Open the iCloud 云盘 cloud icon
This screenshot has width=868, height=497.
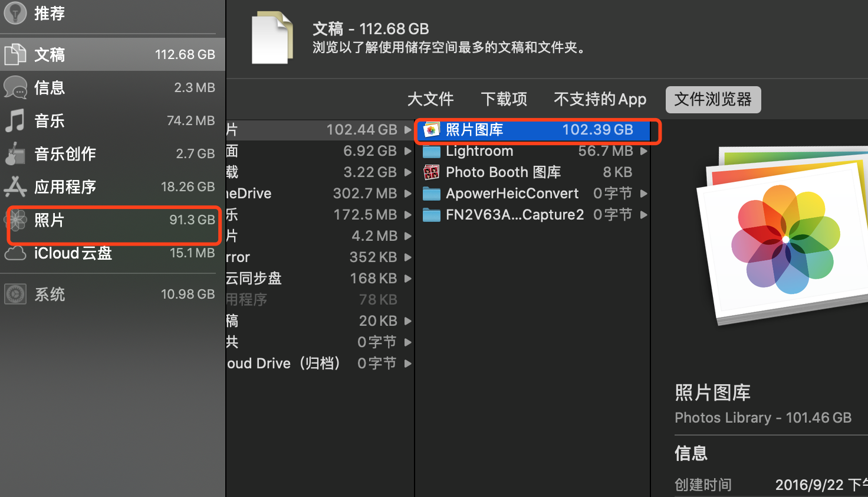click(15, 253)
